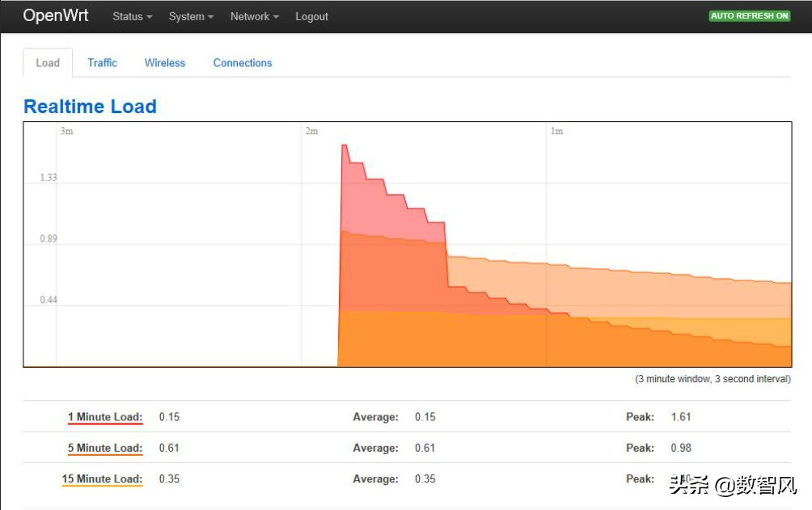This screenshot has width=812, height=510.
Task: Open the Network dropdown menu
Action: pos(254,16)
